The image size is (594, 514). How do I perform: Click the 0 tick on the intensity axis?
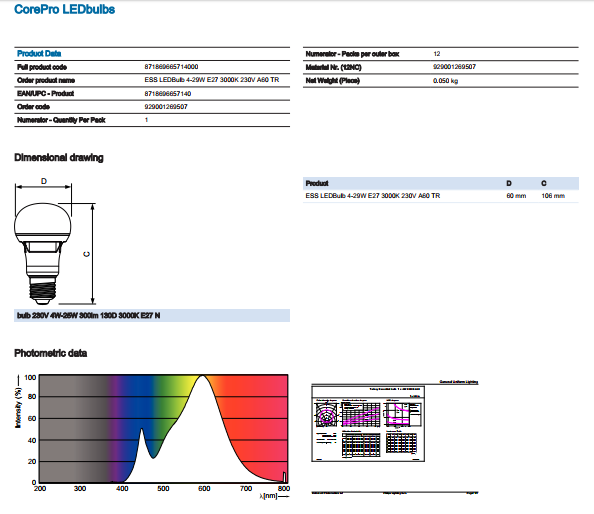(34, 483)
